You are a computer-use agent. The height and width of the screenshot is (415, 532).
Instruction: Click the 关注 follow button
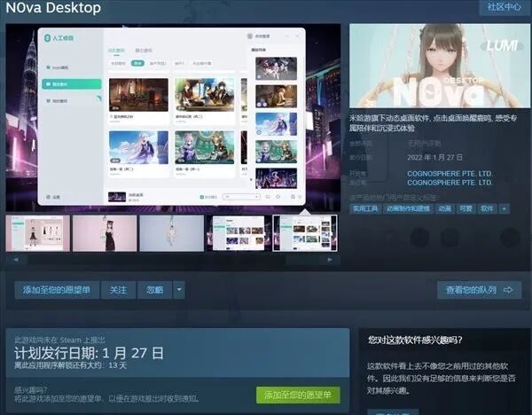(x=118, y=290)
